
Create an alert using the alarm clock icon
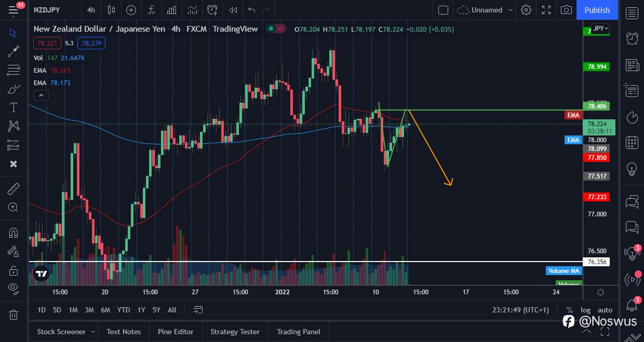coord(212,10)
